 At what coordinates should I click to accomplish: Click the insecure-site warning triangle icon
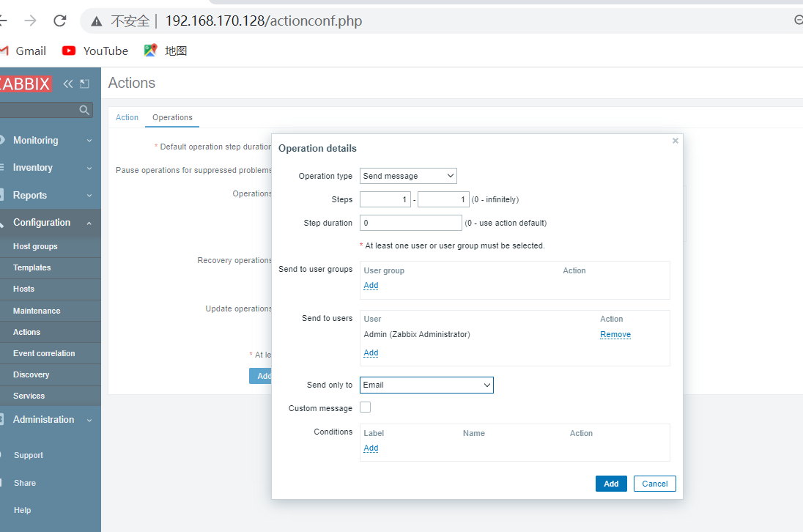96,21
